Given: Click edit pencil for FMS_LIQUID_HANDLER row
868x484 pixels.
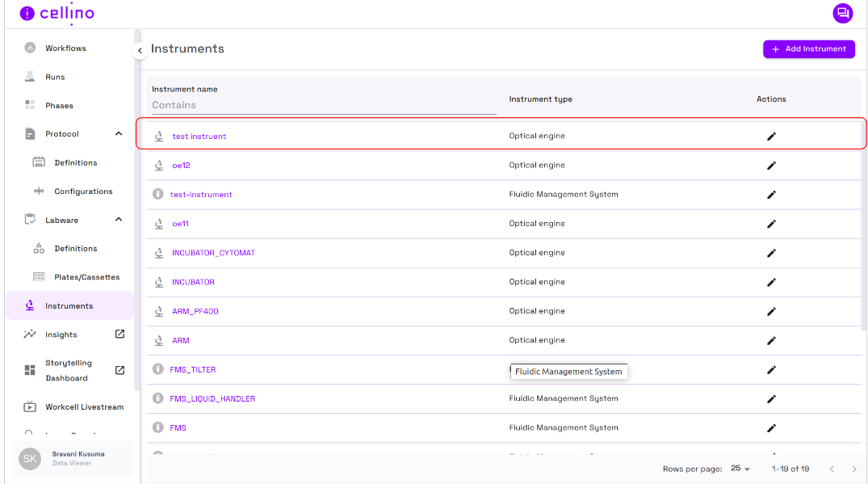Looking at the screenshot, I should pos(771,399).
